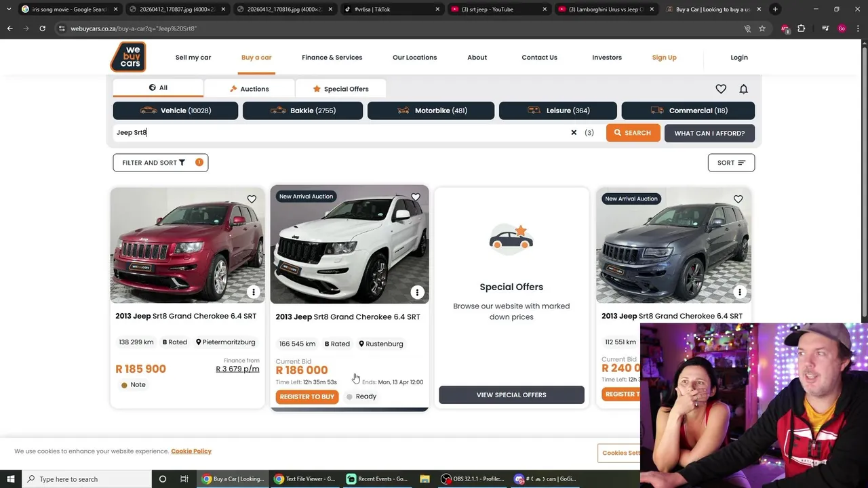Open Task View on the taskbar

pos(184,479)
